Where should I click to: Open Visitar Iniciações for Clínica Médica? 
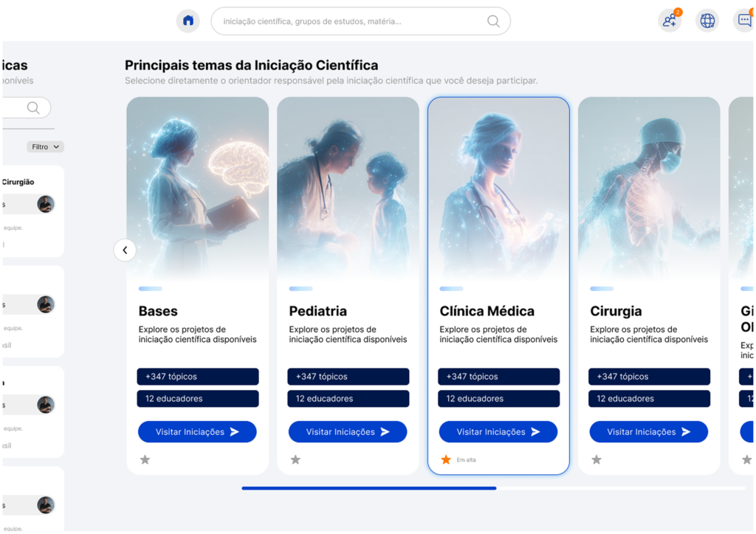tap(498, 432)
